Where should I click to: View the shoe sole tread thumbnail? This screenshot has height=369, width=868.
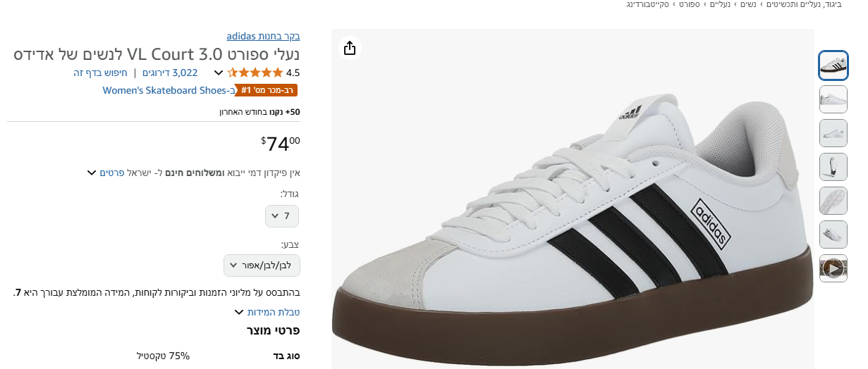833,201
